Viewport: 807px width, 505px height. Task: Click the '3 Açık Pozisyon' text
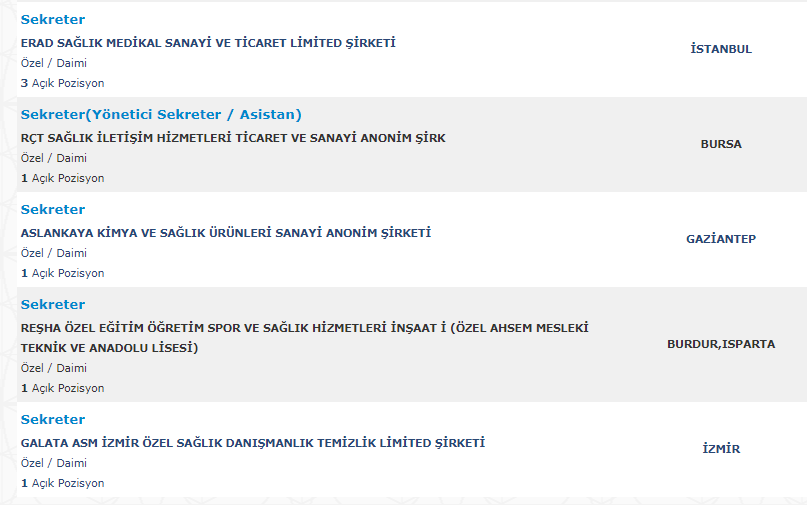click(x=62, y=83)
